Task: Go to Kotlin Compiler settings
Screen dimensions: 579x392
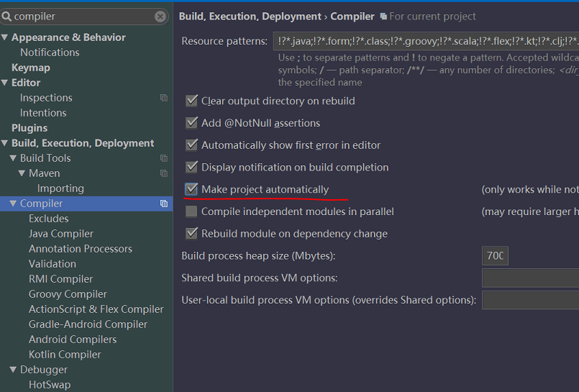Action: (65, 355)
